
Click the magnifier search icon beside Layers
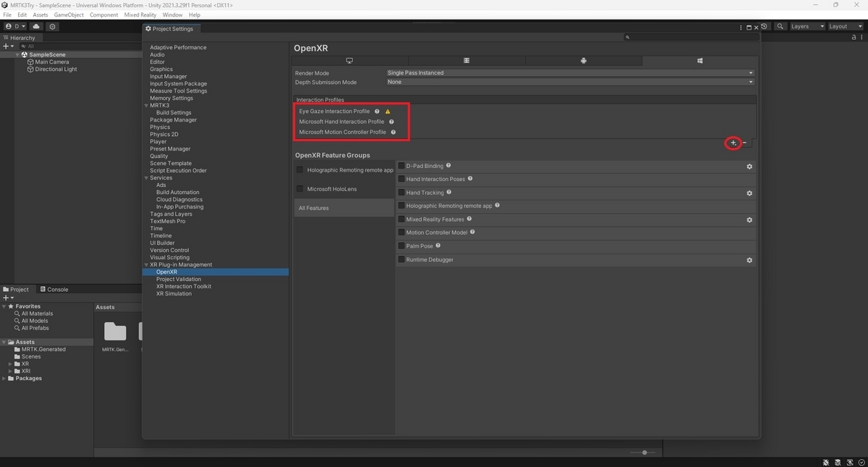coord(780,26)
